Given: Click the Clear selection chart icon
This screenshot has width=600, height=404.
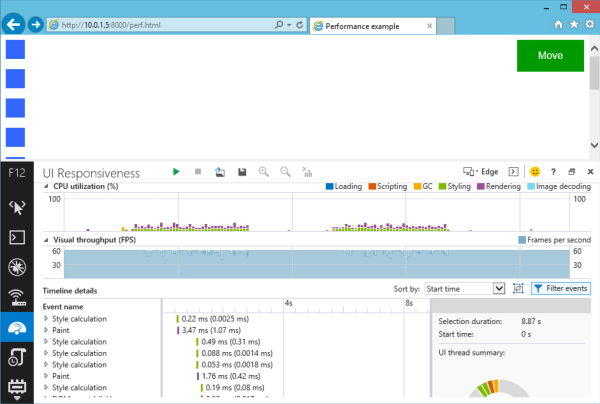Looking at the screenshot, I should [307, 172].
